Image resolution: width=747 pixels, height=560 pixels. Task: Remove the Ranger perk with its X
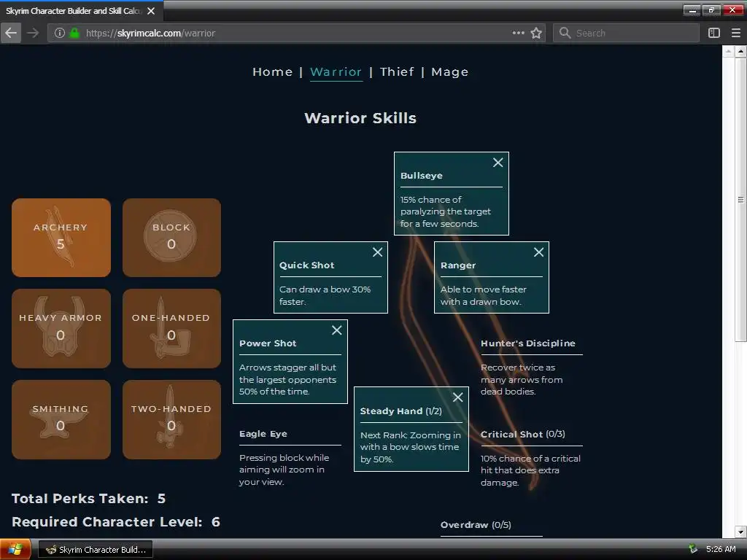pyautogui.click(x=538, y=252)
